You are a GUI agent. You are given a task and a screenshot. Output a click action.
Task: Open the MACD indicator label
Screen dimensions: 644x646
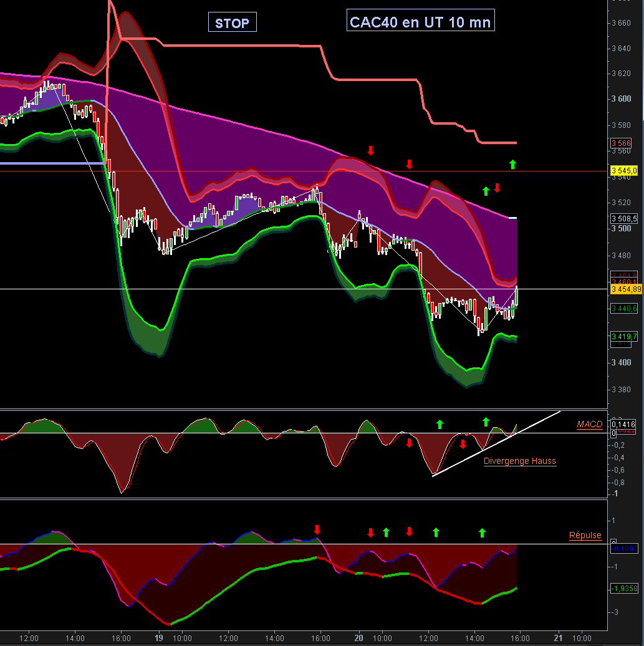(x=590, y=424)
